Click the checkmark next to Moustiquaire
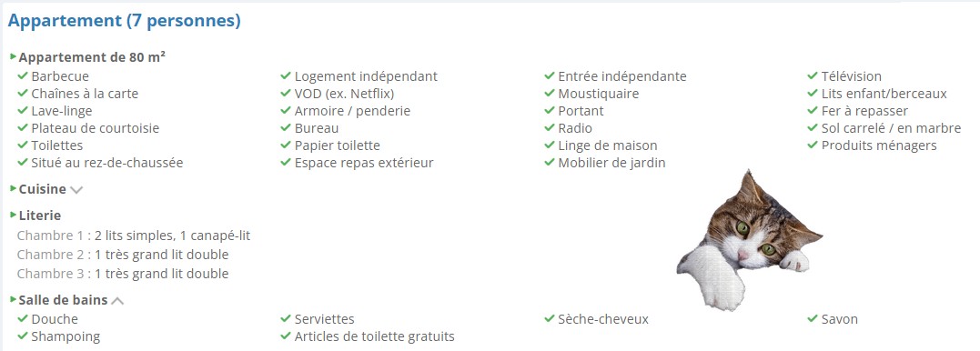The width and height of the screenshot is (980, 351). click(x=550, y=93)
